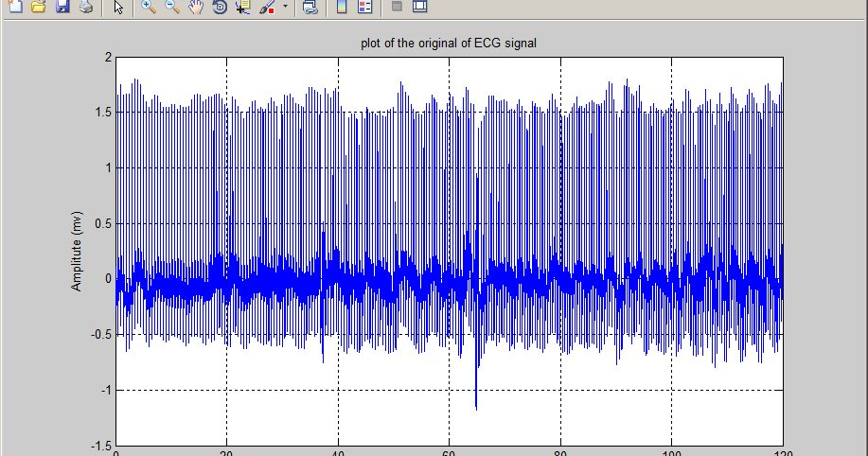The width and height of the screenshot is (868, 456).
Task: Activate the Zoom In tool
Action: point(148,6)
